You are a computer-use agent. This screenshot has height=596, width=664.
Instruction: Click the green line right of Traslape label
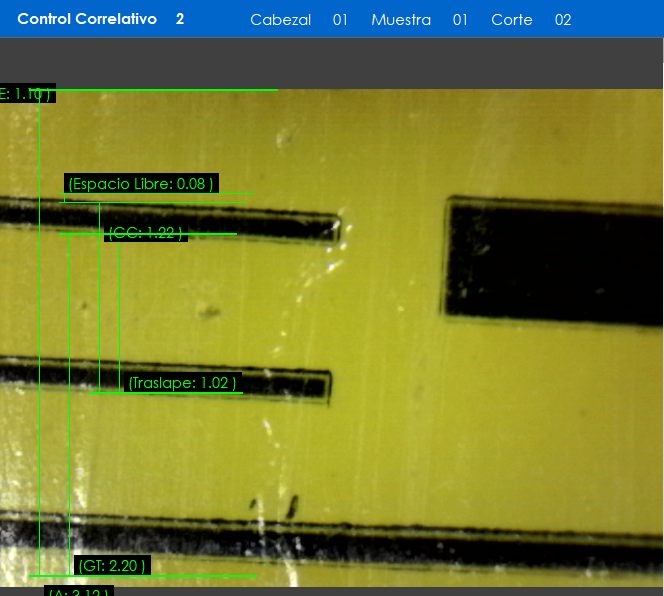pyautogui.click(x=241, y=392)
